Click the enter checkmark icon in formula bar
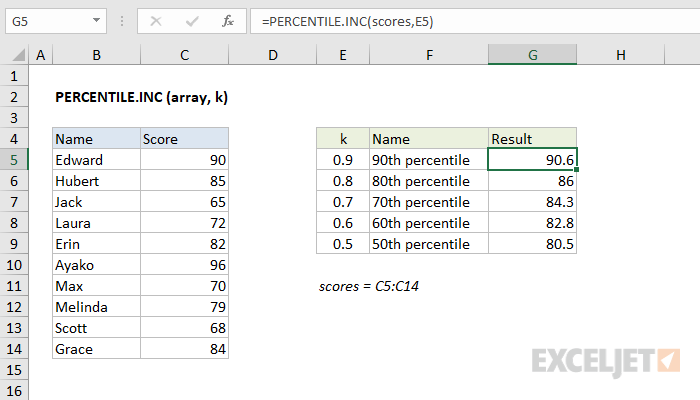Image resolution: width=700 pixels, height=400 pixels. (192, 20)
